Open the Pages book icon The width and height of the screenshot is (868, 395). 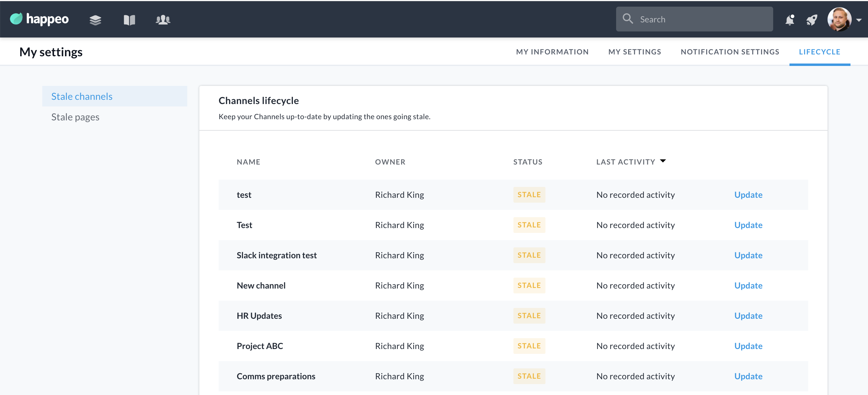(x=129, y=20)
